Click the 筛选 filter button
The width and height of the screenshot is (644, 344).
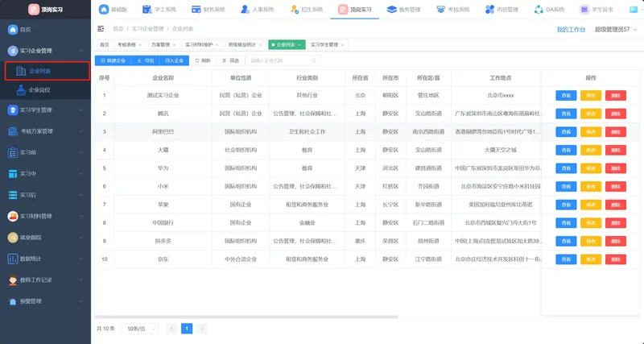pos(230,60)
